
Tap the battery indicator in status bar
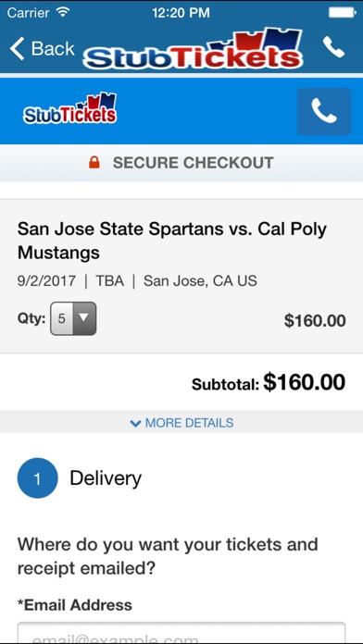pos(342,13)
